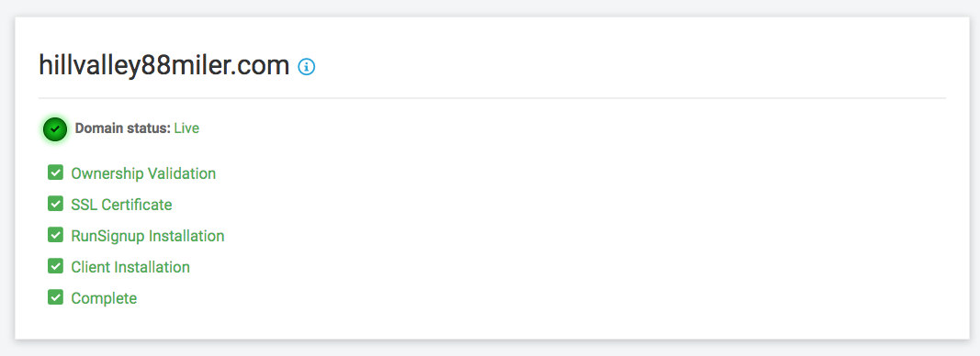980x356 pixels.
Task: Open the RunSignup Installation step text
Action: coord(148,236)
